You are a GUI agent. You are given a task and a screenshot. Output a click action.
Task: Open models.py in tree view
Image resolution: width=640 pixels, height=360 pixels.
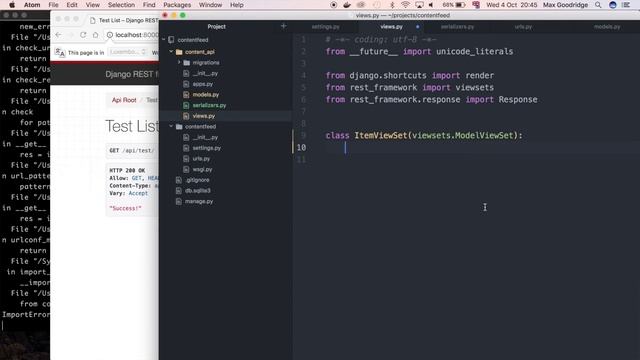pyautogui.click(x=206, y=95)
